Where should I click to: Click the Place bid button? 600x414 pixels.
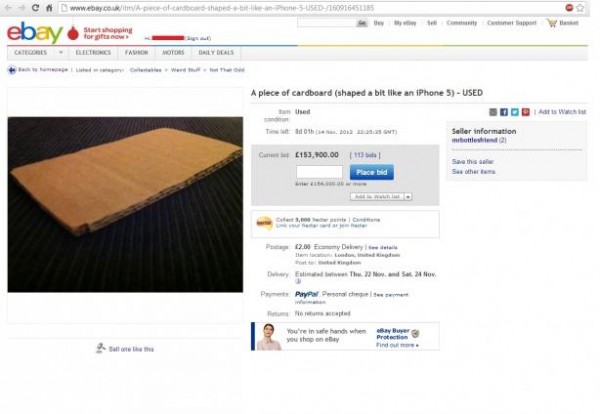372,172
